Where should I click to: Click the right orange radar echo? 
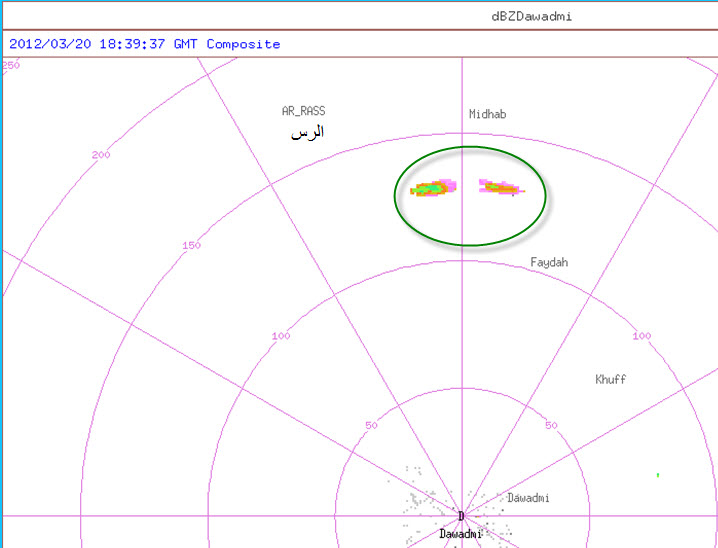502,187
